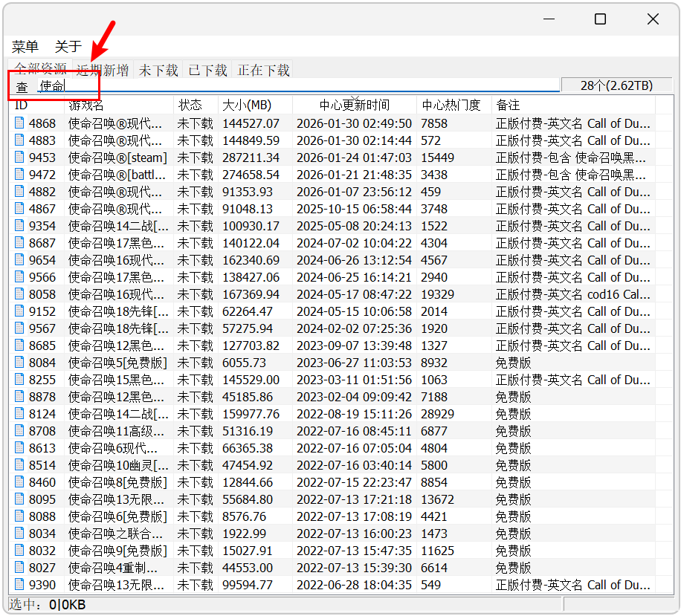
Task: Select the game name 使命召唤之联合...
Action: (x=115, y=534)
